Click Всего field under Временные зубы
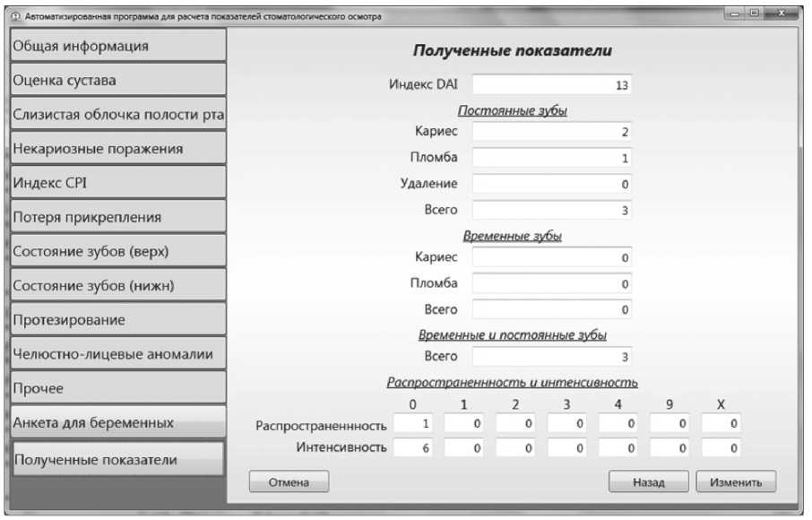Image resolution: width=812 pixels, height=520 pixels. 552,309
